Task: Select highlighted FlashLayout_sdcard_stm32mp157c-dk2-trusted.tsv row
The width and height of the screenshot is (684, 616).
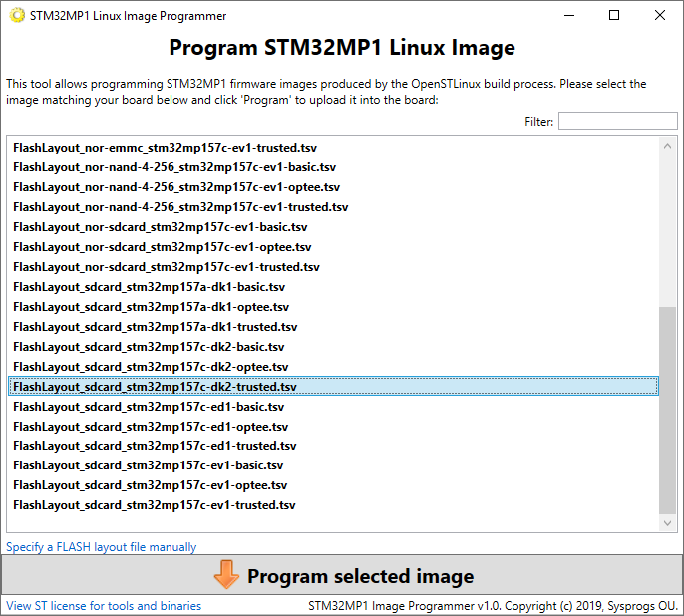Action: pos(334,387)
